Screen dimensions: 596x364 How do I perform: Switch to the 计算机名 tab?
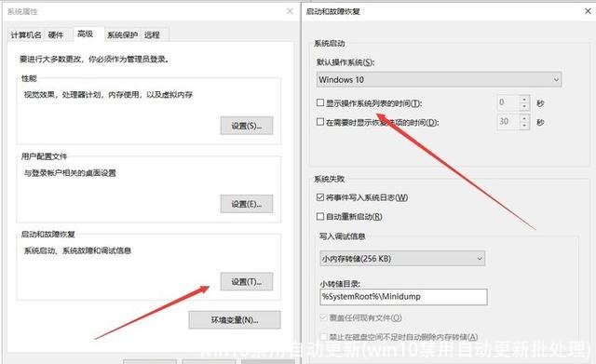[x=26, y=35]
